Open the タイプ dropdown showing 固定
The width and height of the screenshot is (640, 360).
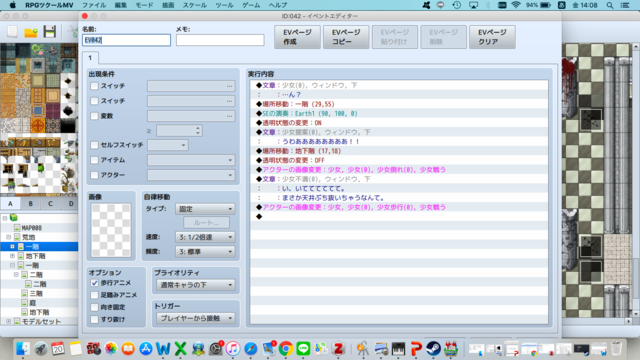(x=205, y=209)
